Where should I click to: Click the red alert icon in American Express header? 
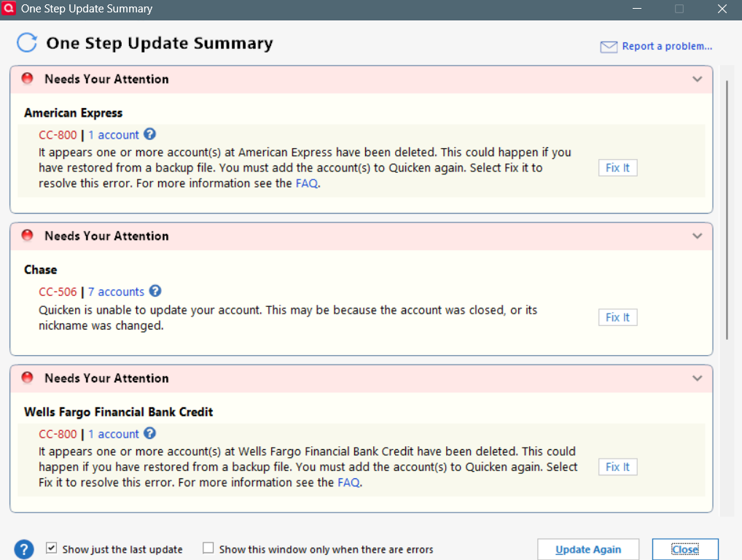pyautogui.click(x=28, y=79)
